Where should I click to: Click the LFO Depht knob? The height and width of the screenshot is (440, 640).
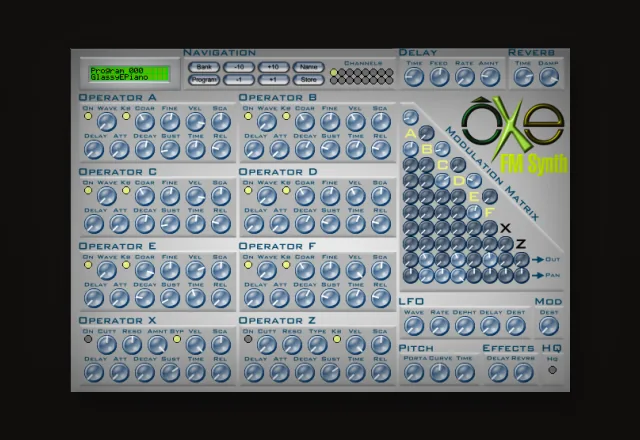pyautogui.click(x=464, y=326)
